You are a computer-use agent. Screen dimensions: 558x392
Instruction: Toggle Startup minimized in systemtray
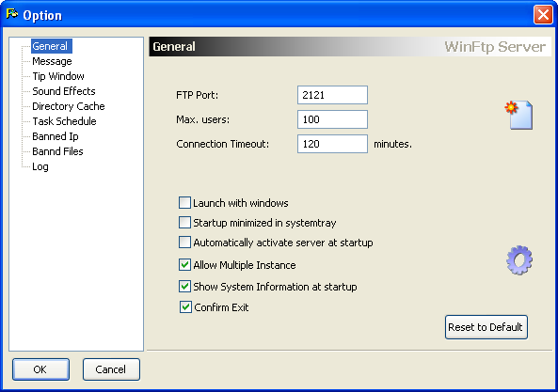184,223
